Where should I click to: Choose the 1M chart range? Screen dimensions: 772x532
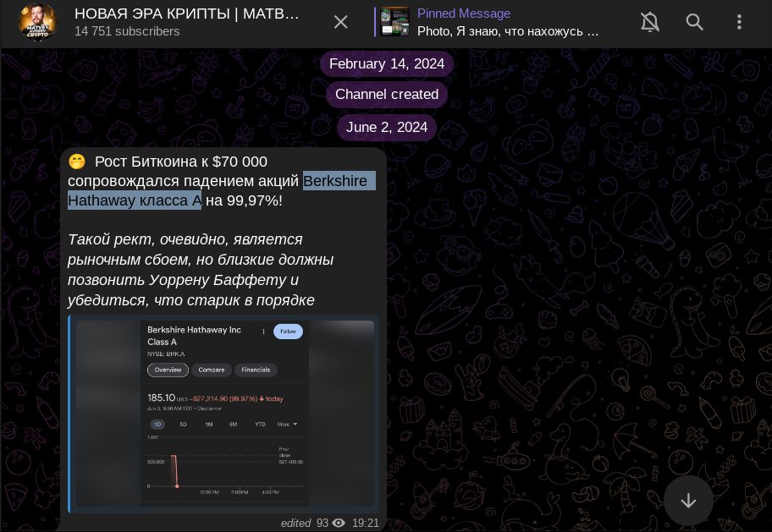[x=209, y=425]
